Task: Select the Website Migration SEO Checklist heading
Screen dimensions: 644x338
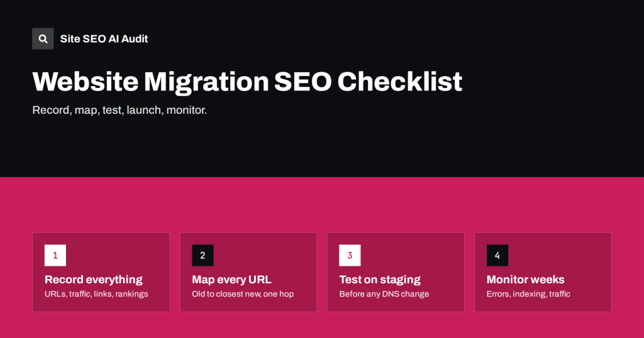Action: pyautogui.click(x=247, y=82)
